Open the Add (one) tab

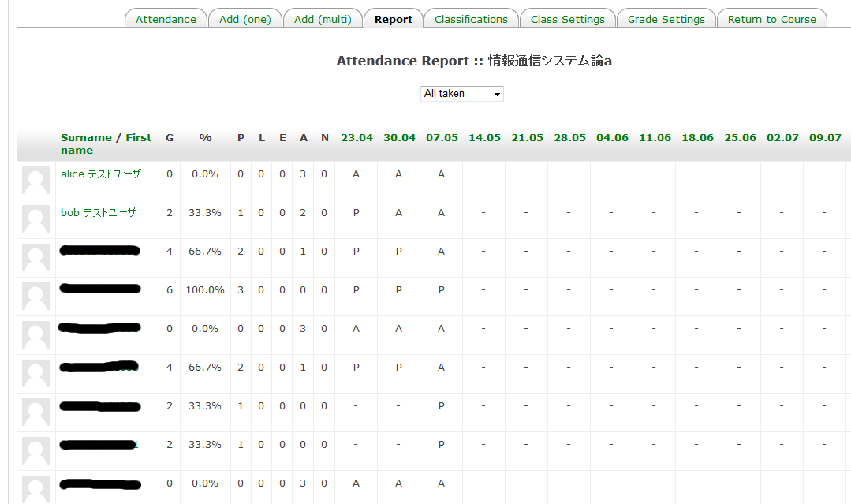pyautogui.click(x=244, y=20)
